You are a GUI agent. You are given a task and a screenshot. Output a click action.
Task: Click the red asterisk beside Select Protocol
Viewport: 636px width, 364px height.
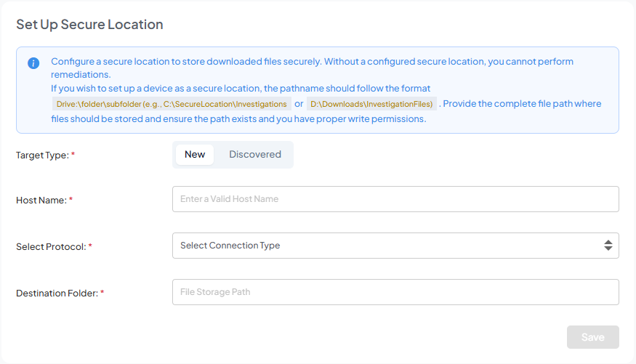[x=90, y=247]
